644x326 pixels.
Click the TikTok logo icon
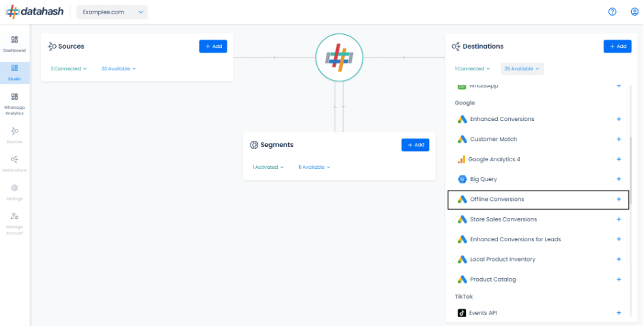[462, 313]
